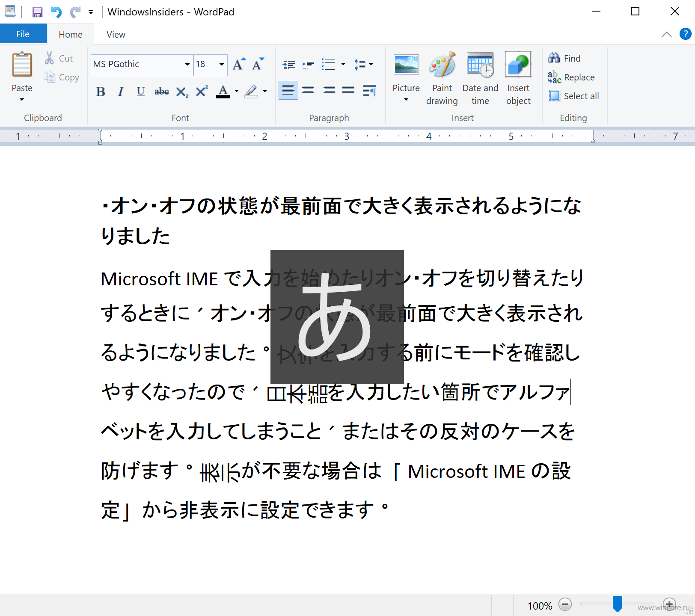
Task: Click the line spacing icon
Action: tap(360, 65)
